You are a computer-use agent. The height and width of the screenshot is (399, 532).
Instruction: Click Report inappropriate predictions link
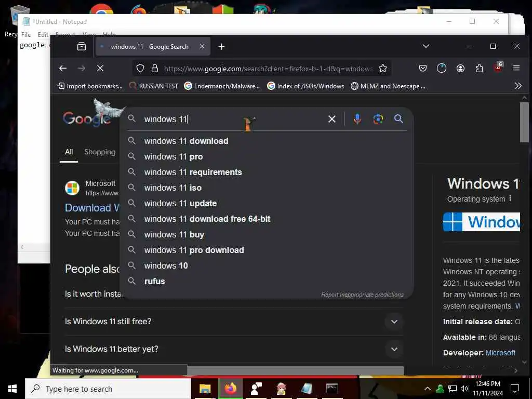(362, 295)
